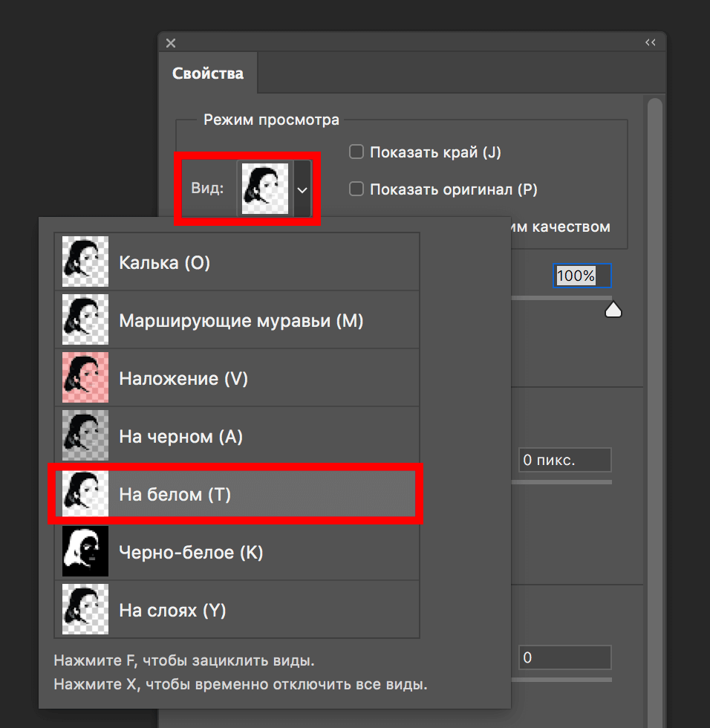Click the На белом (T) thumbnail icon

[x=85, y=494]
